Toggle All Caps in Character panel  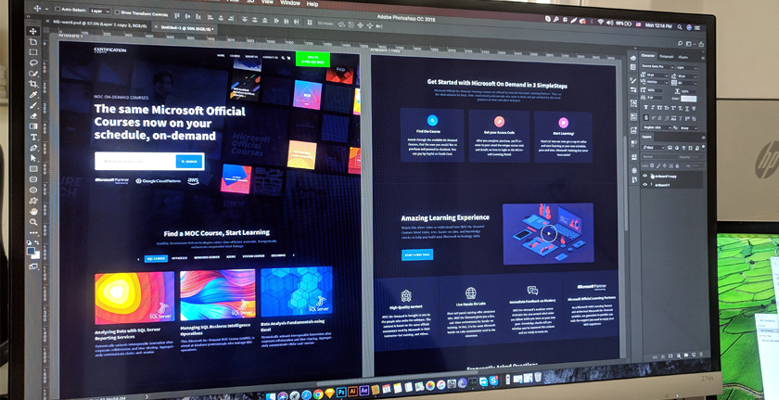(659, 108)
